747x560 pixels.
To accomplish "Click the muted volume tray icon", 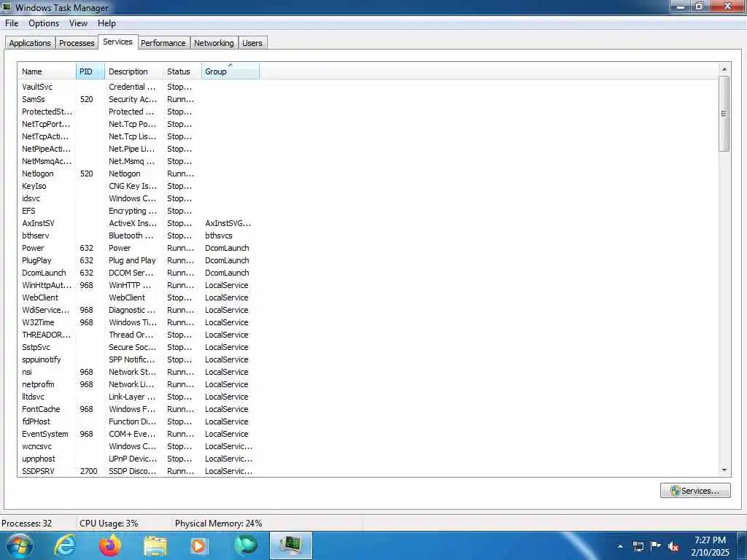I will tap(673, 546).
